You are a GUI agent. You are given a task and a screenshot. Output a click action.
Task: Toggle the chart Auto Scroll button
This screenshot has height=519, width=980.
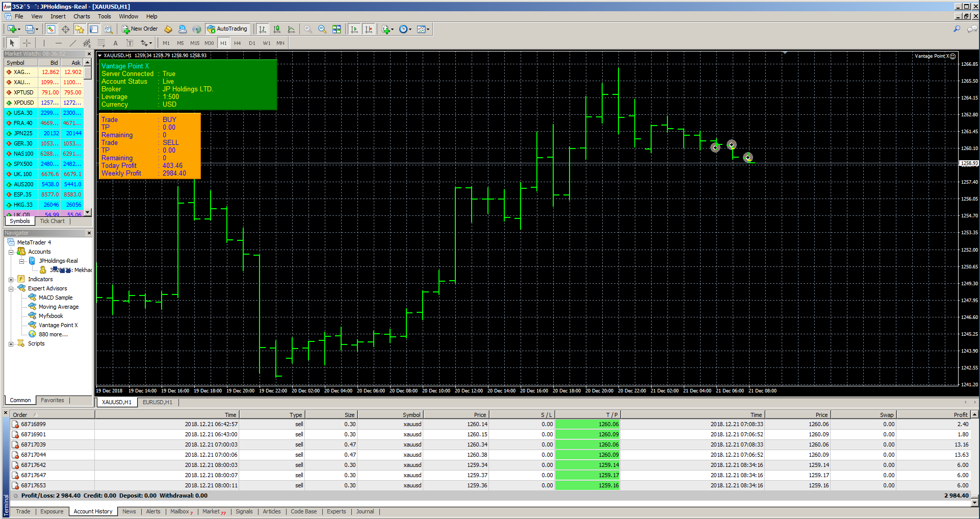[x=354, y=29]
